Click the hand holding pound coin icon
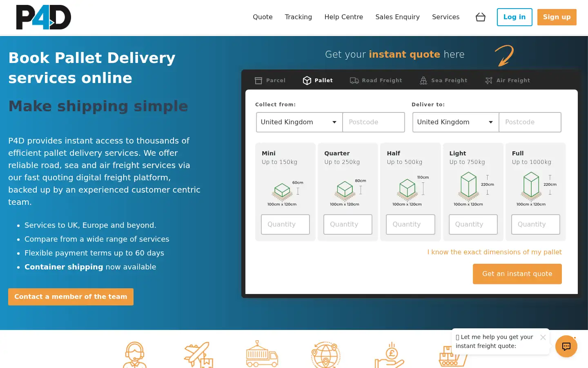Screen dimensions: 588x368 390,355
